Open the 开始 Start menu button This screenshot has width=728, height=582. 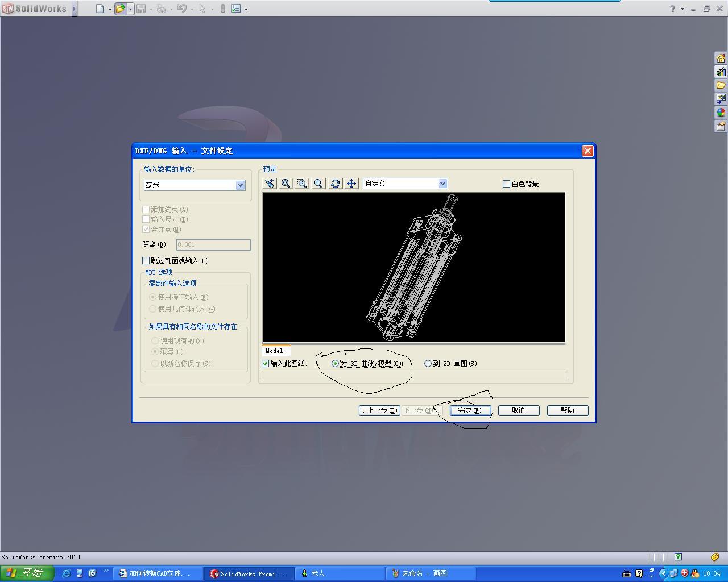(x=27, y=573)
